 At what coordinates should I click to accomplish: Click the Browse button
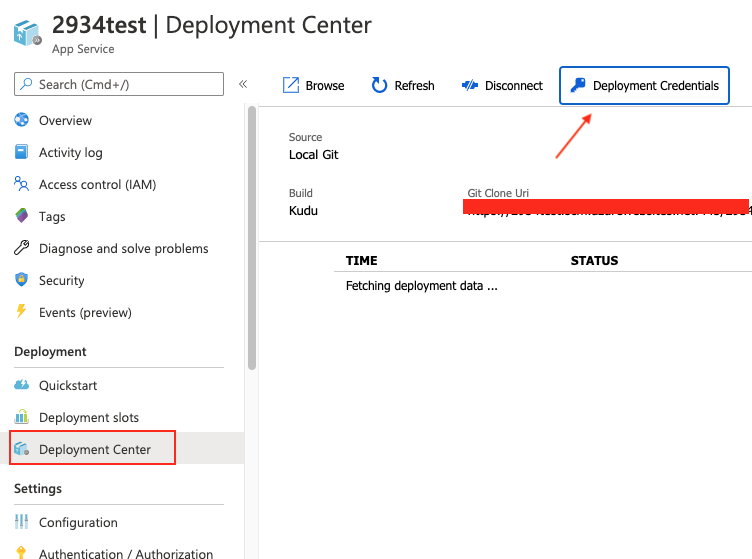click(314, 85)
